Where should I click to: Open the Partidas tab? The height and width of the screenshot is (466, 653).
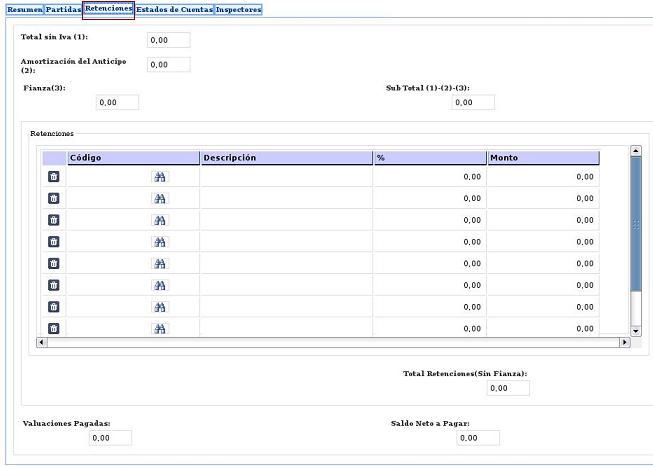tap(63, 9)
